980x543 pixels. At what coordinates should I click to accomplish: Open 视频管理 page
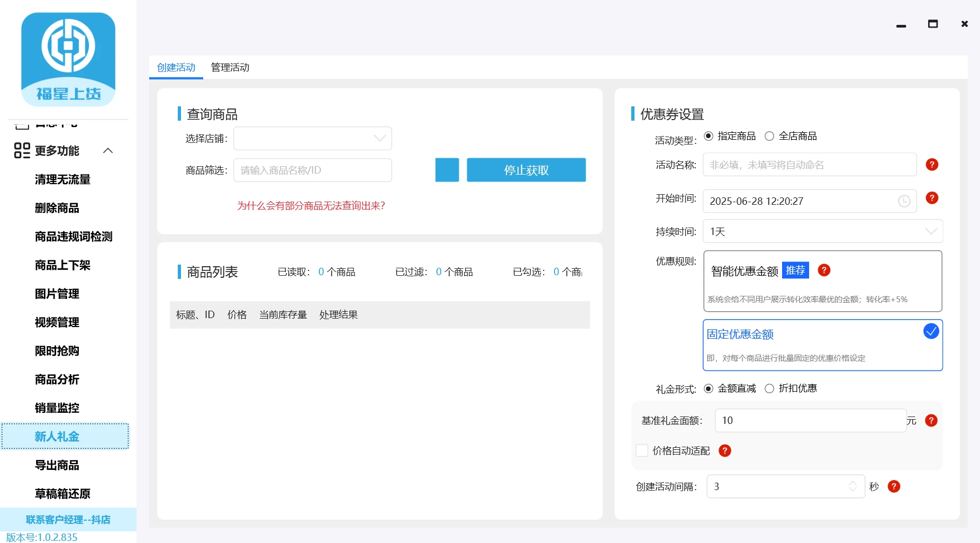57,322
